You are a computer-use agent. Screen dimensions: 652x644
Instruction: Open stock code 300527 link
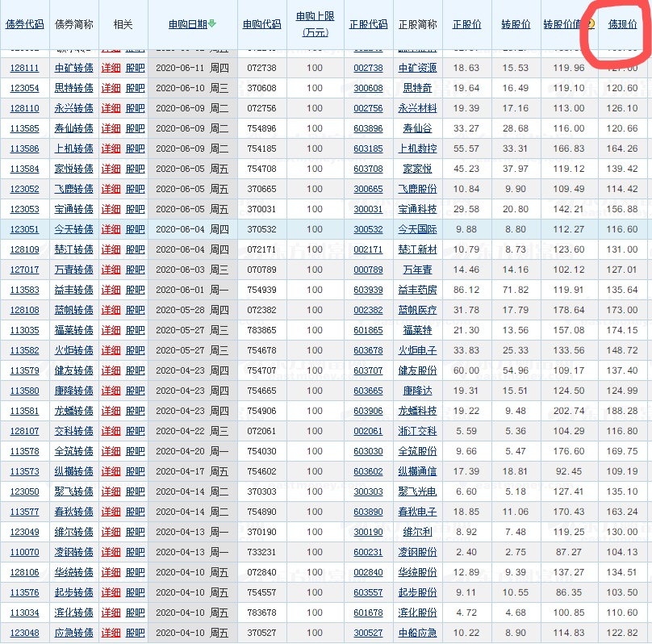(369, 633)
